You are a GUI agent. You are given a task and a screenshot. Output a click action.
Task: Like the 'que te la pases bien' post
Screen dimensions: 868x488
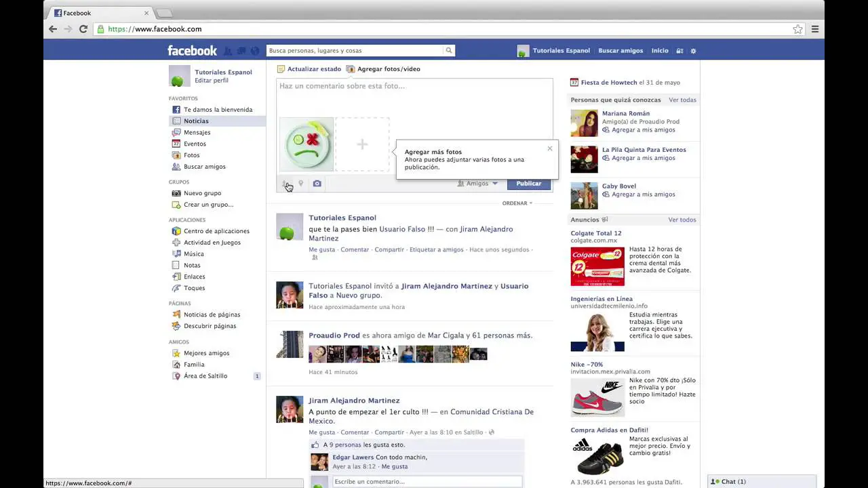pos(322,250)
